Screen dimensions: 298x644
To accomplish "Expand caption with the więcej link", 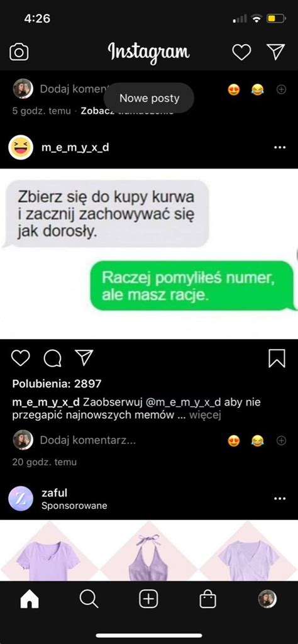I will pos(205,415).
